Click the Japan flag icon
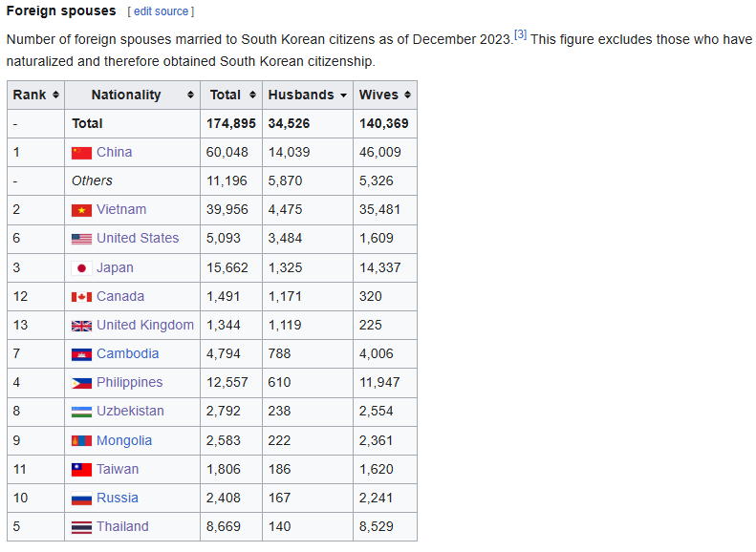 click(x=81, y=267)
